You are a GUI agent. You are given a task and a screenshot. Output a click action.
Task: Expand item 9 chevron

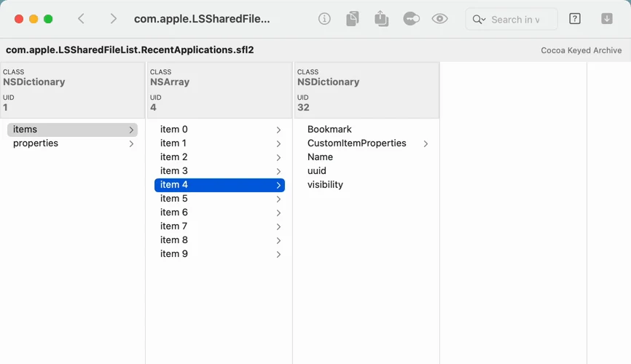[278, 254]
